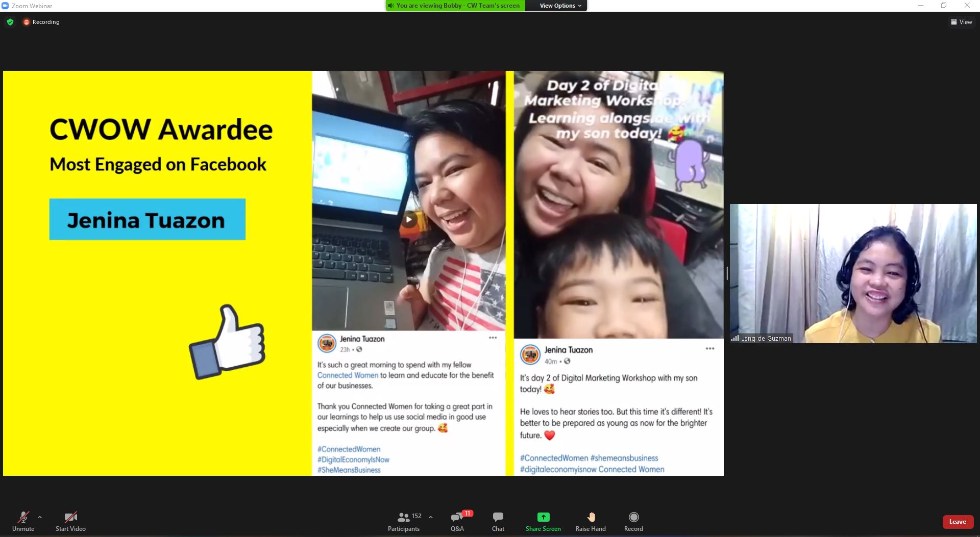
Task: Click the profile picture on 23h post
Action: click(x=327, y=343)
